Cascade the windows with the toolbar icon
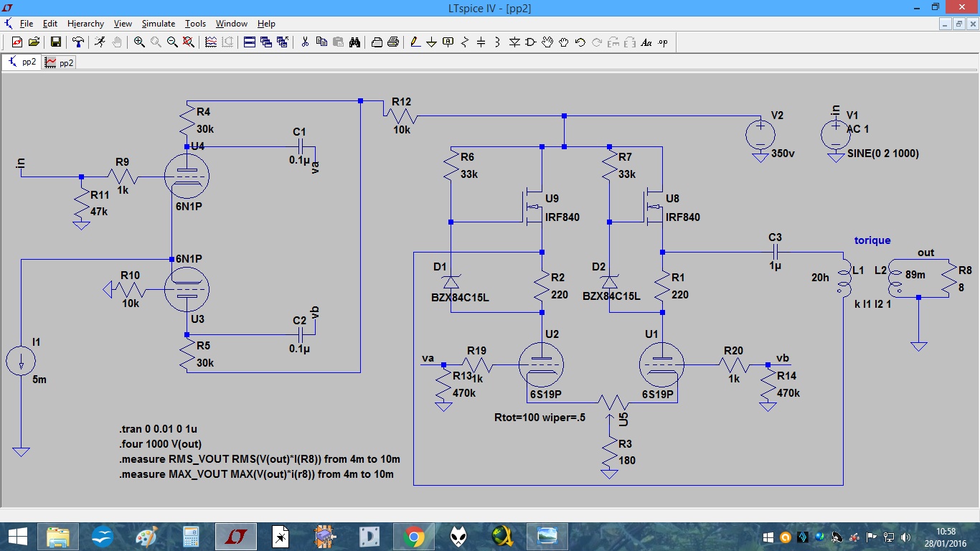 [x=266, y=42]
